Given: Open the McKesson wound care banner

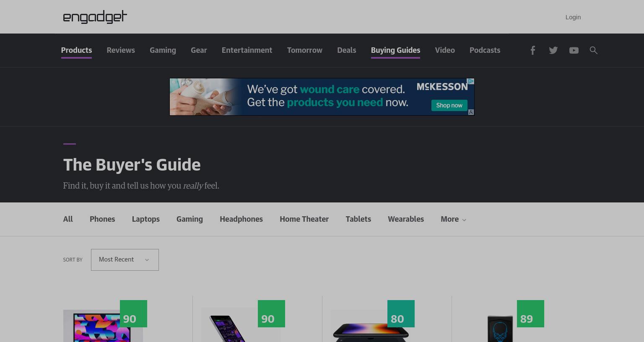Looking at the screenshot, I should click(322, 97).
